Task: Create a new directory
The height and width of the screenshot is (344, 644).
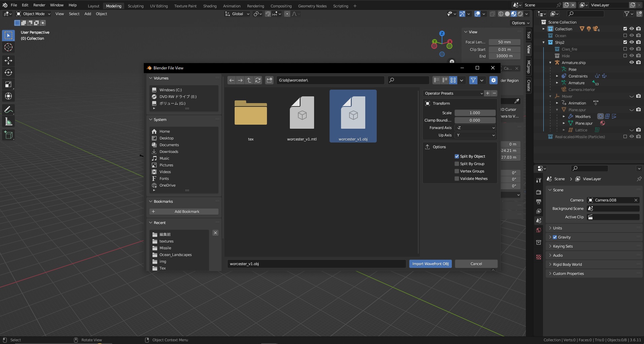Action: pos(269,80)
